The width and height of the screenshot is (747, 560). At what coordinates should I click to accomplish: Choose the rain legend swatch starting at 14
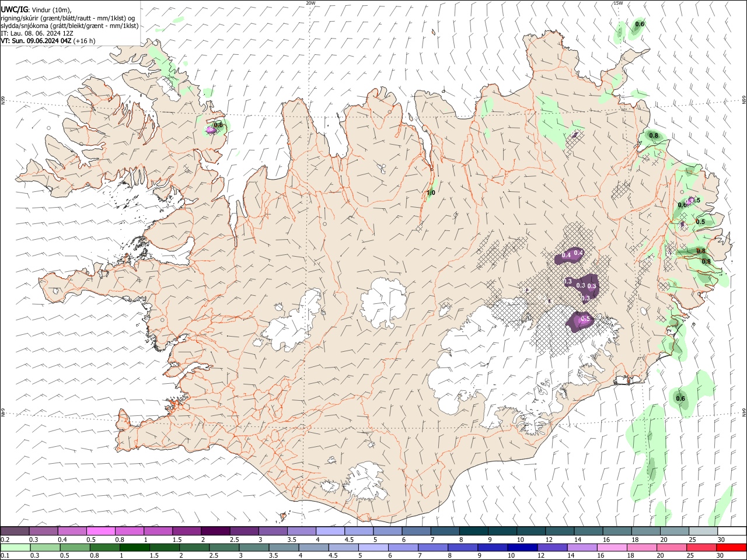coord(582,547)
